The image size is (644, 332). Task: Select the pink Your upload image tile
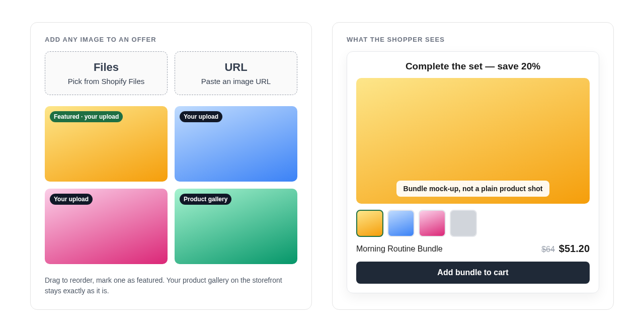pos(106,226)
